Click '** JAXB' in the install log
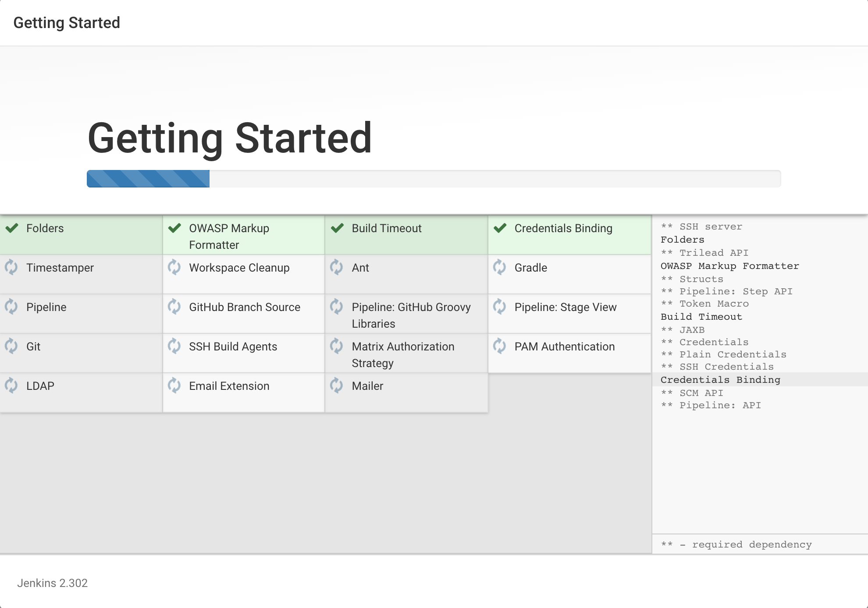The image size is (868, 608). (683, 330)
